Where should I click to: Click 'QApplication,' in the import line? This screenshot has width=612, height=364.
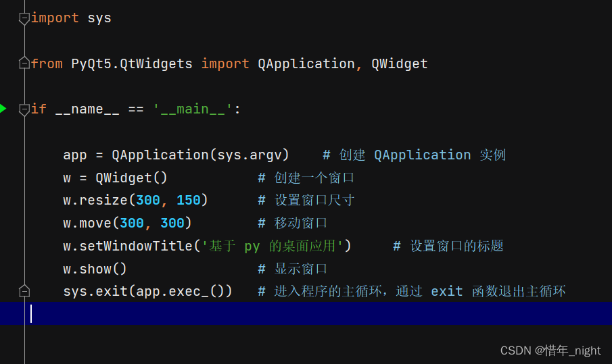(310, 63)
